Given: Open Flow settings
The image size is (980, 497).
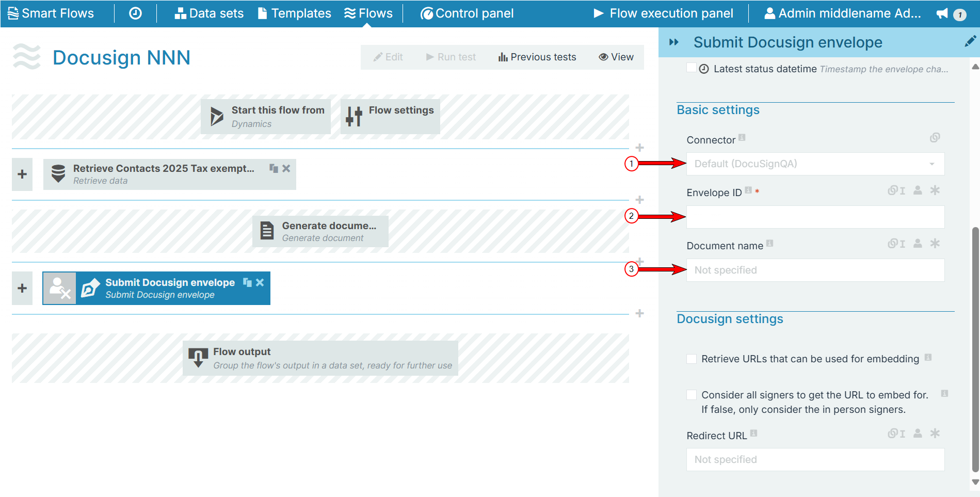Looking at the screenshot, I should pyautogui.click(x=390, y=116).
